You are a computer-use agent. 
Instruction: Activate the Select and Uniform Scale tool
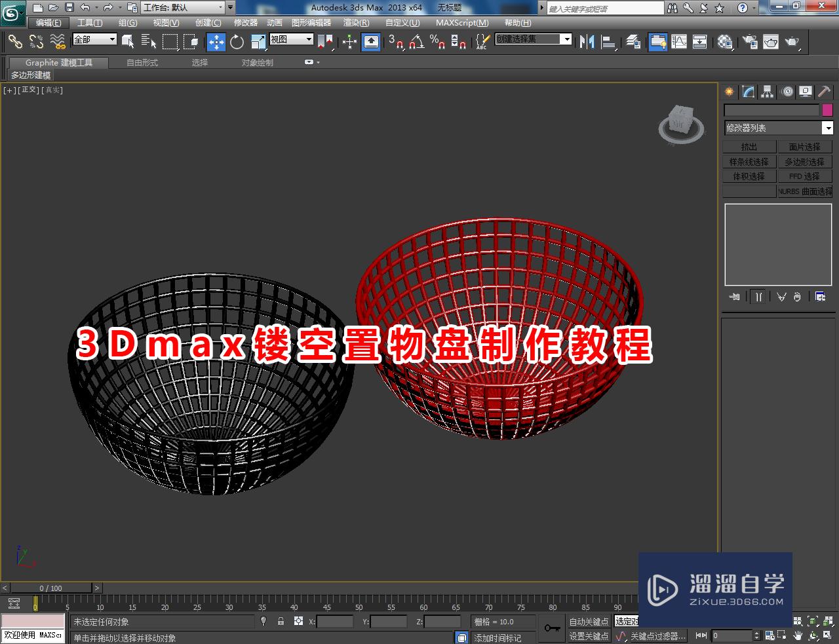[x=258, y=42]
